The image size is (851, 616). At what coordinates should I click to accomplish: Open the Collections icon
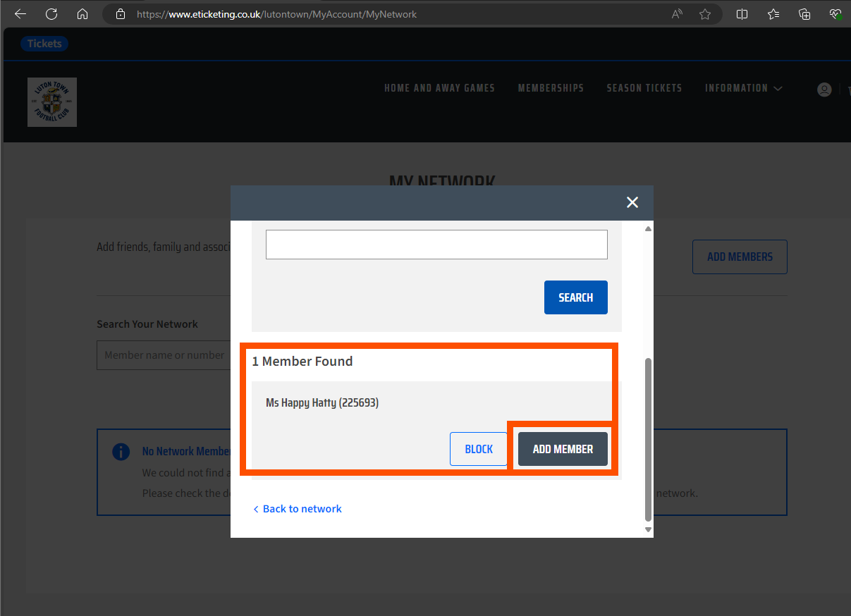(804, 14)
